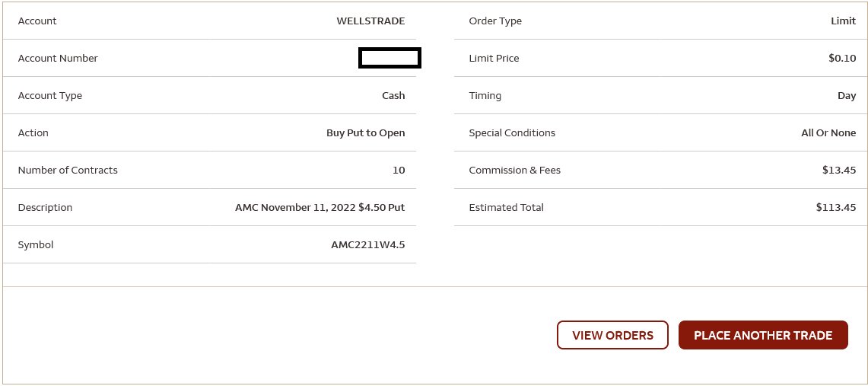Select the $0.10 limit price value
The image size is (868, 386).
842,58
